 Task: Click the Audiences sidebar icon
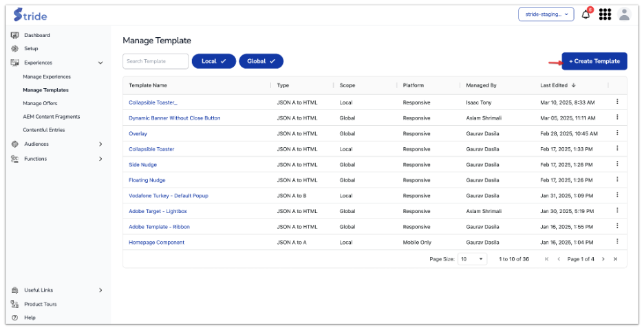pyautogui.click(x=14, y=144)
